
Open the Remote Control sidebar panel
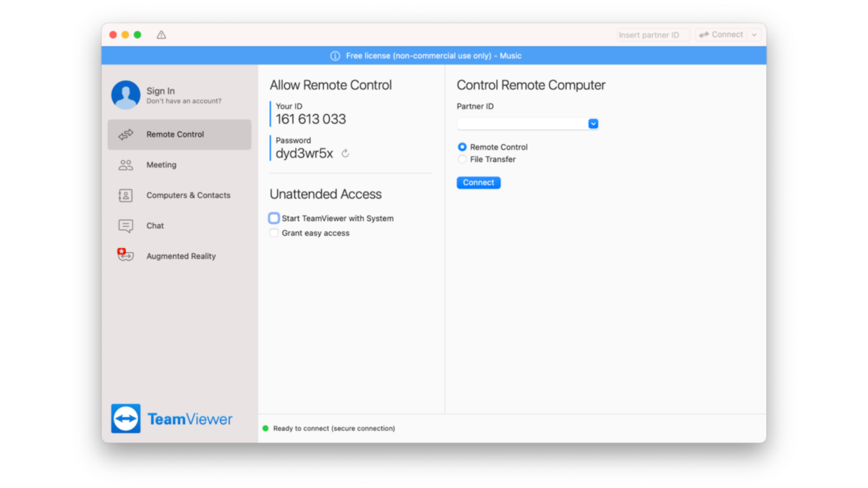[x=174, y=134]
